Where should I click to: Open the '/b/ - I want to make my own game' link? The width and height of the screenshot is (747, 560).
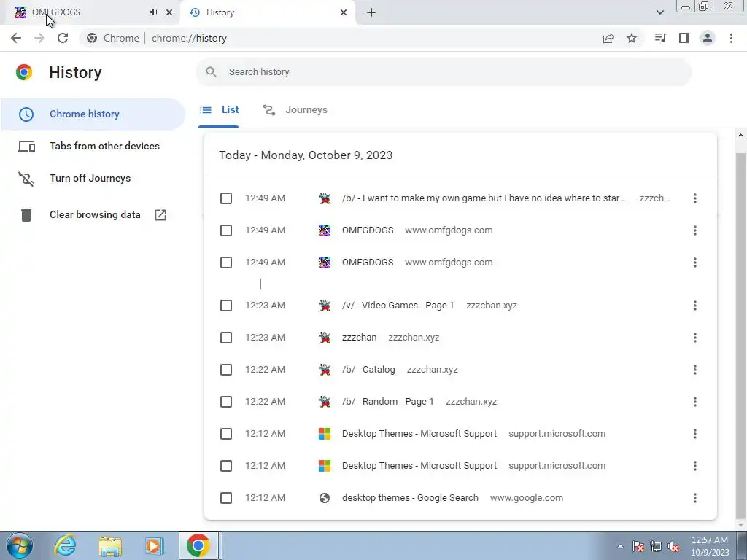click(x=484, y=198)
